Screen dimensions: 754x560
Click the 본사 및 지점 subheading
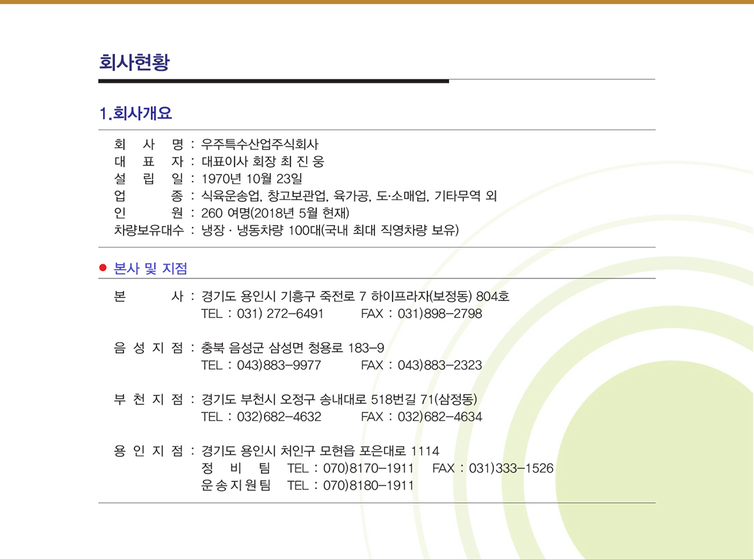click(150, 269)
